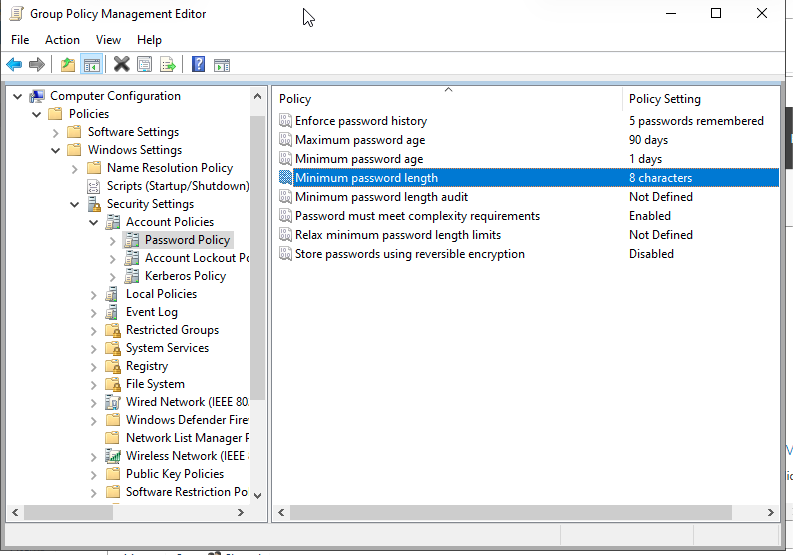Open the File menu

20,39
